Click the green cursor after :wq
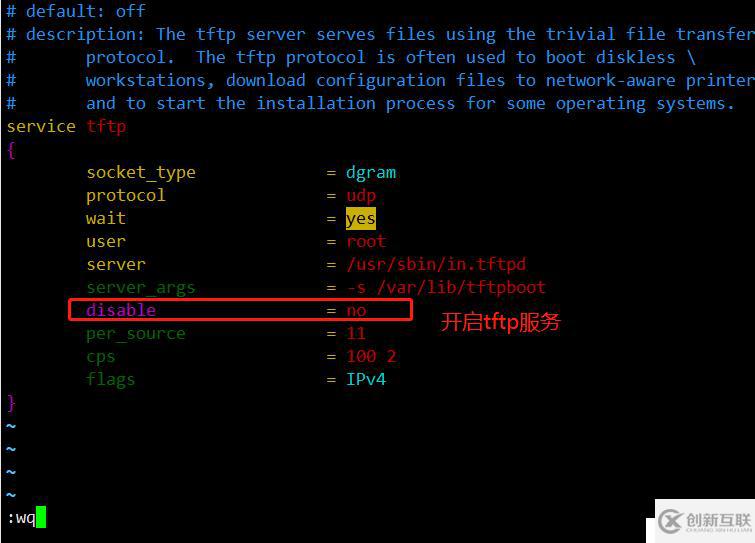 [41, 517]
